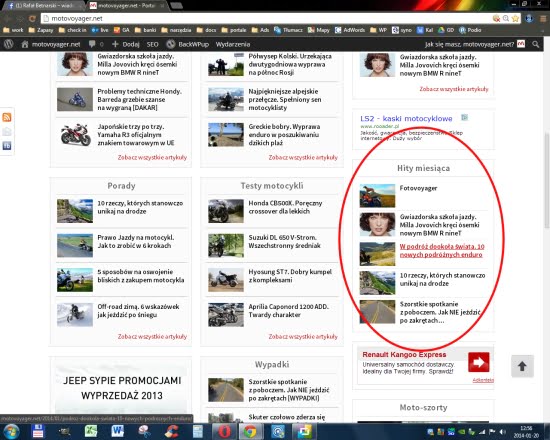This screenshot has width=550, height=440.
Task: Bookmark the page with the star icon
Action: (515, 19)
